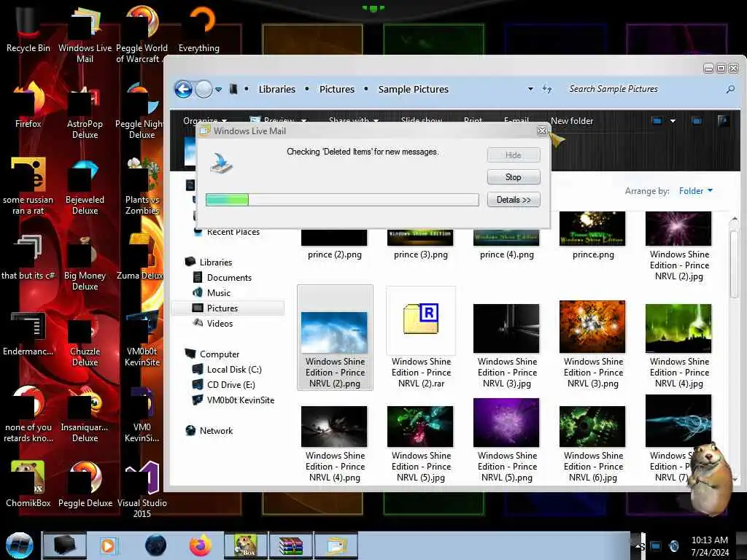Click the Explorer back navigation arrow

point(183,89)
